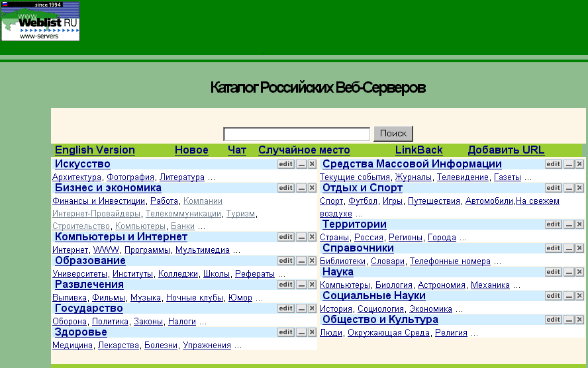
Task: Click the Поиск search button
Action: [x=393, y=134]
